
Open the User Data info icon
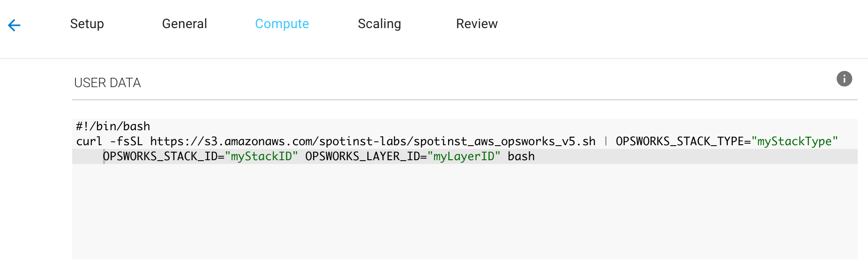[x=844, y=79]
